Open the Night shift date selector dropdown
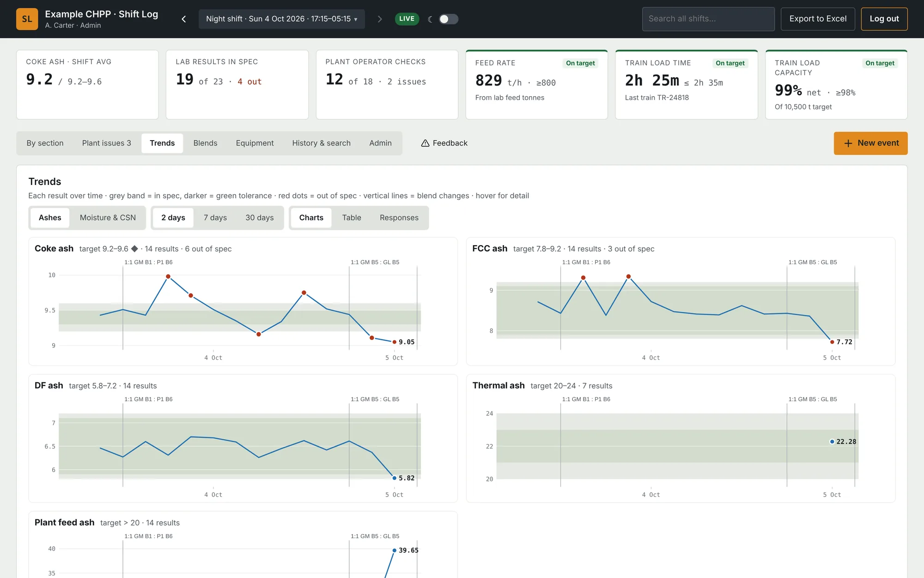Image resolution: width=924 pixels, height=578 pixels. coord(282,19)
